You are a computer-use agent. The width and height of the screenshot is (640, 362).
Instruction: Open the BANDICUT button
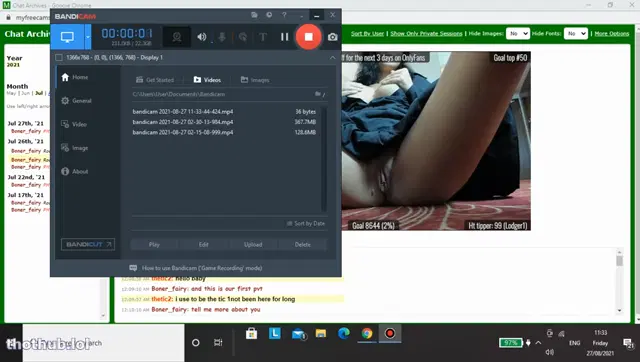point(88,244)
